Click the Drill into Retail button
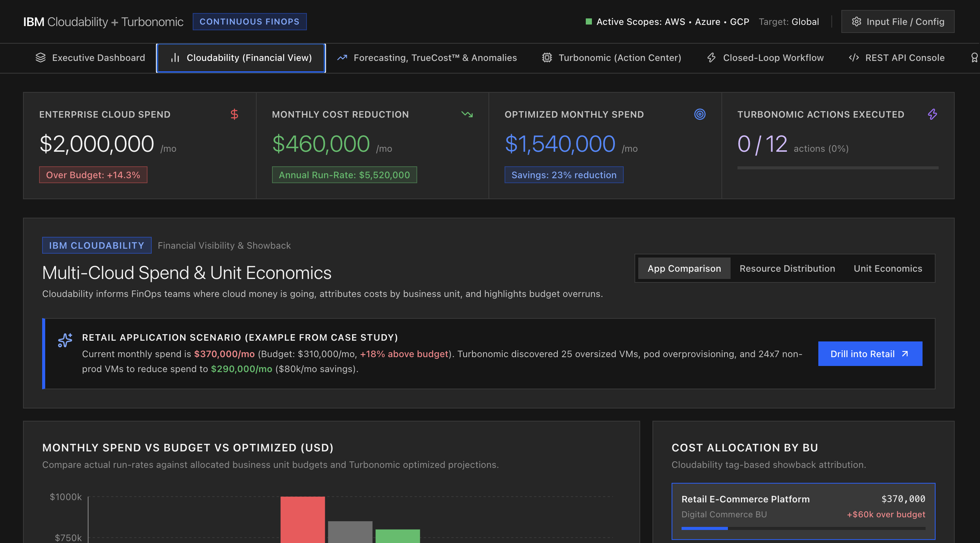 870,354
